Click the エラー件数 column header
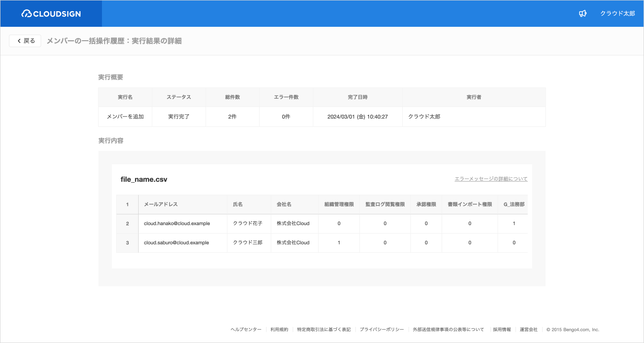The width and height of the screenshot is (644, 343). click(x=286, y=97)
